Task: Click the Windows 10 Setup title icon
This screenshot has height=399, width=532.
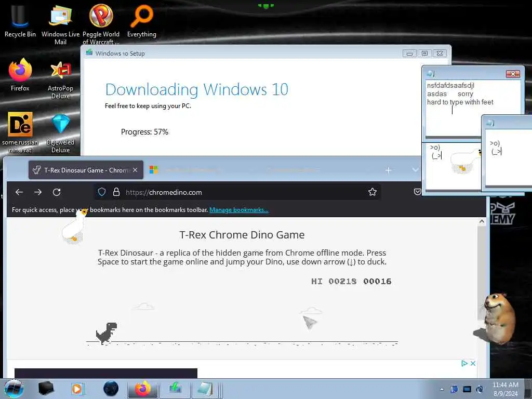Action: pyautogui.click(x=89, y=52)
